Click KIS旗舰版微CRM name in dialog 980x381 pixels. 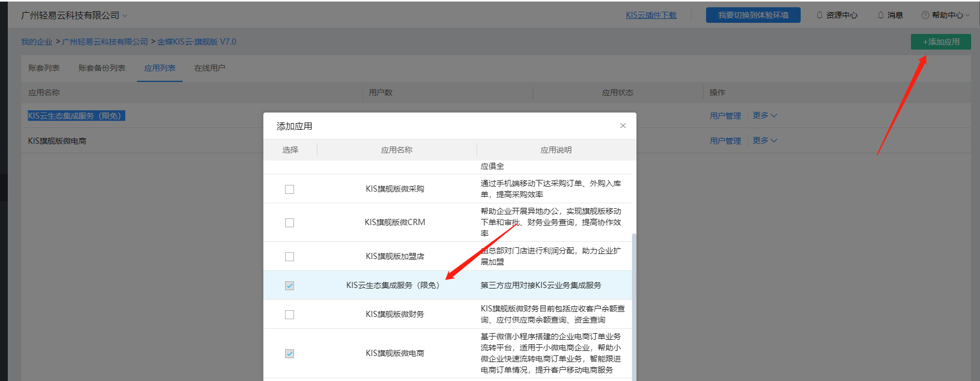395,222
